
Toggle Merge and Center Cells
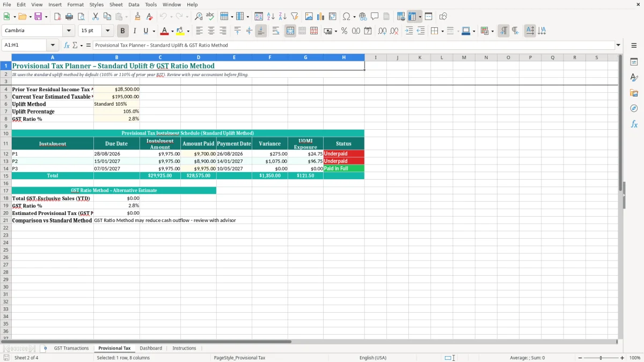tap(290, 31)
